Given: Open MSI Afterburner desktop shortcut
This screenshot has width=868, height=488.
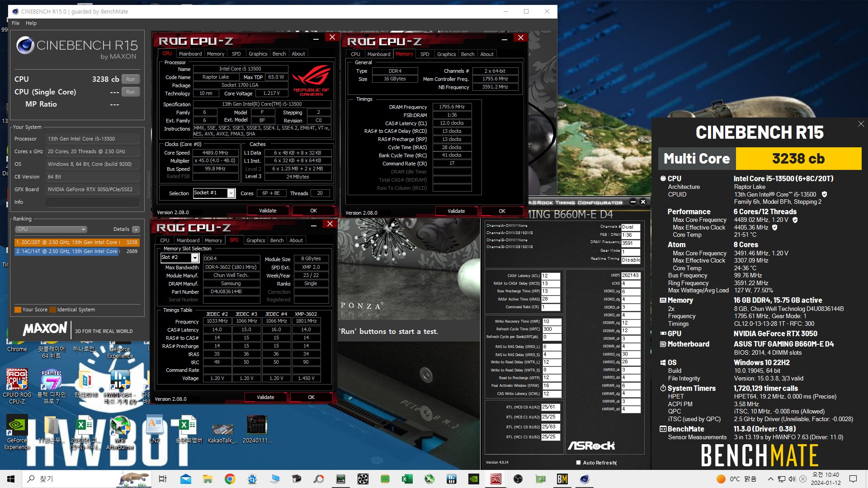Looking at the screenshot, I should pyautogui.click(x=120, y=432).
